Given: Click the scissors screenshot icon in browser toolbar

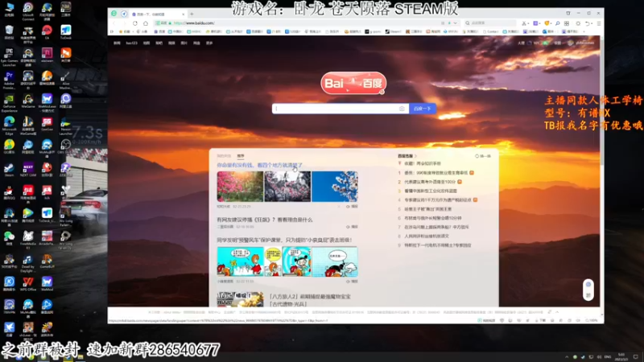Looking at the screenshot, I should pyautogui.click(x=524, y=23).
